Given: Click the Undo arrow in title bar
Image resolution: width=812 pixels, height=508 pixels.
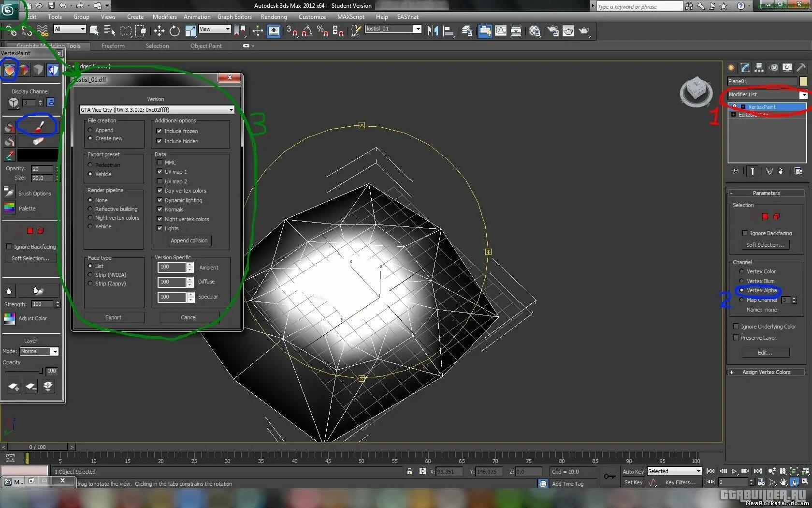Looking at the screenshot, I should coord(63,6).
